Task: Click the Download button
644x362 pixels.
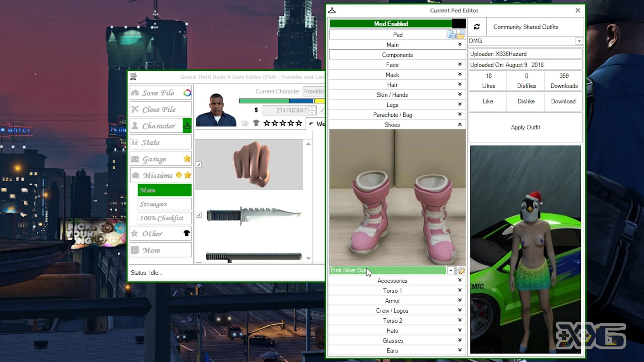Action: [563, 101]
